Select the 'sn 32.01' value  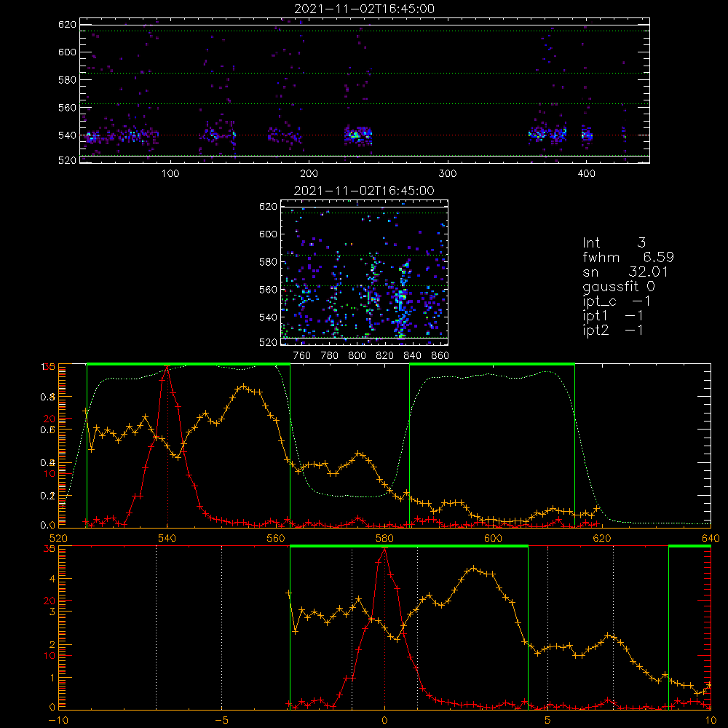625,272
